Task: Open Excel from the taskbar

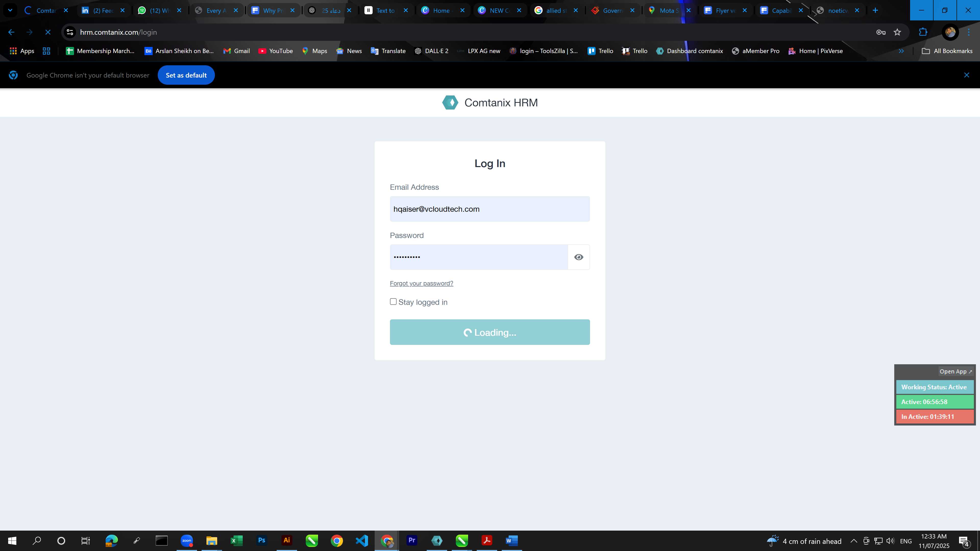Action: point(237,541)
